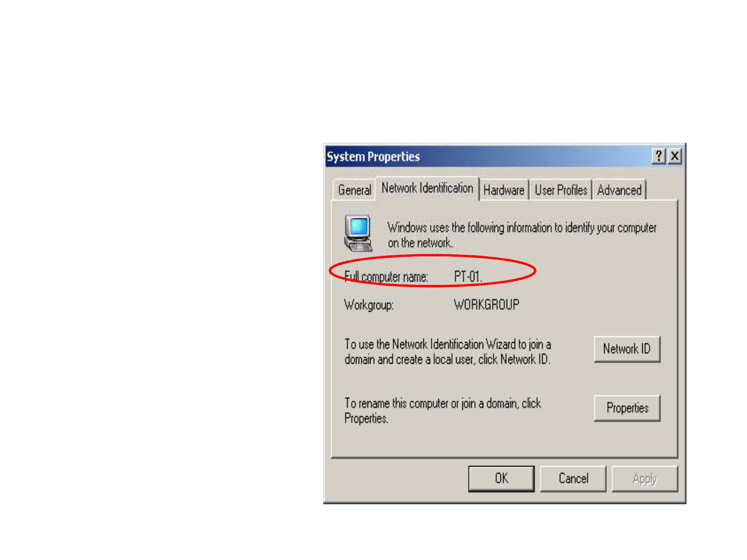Go to the User Profiles tab
Image resolution: width=747 pixels, height=560 pixels.
(x=561, y=190)
